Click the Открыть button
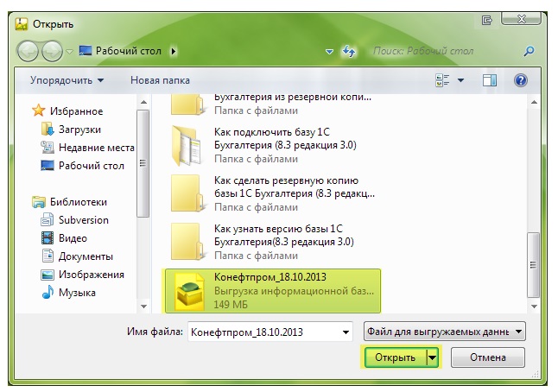558x392 pixels. click(395, 357)
